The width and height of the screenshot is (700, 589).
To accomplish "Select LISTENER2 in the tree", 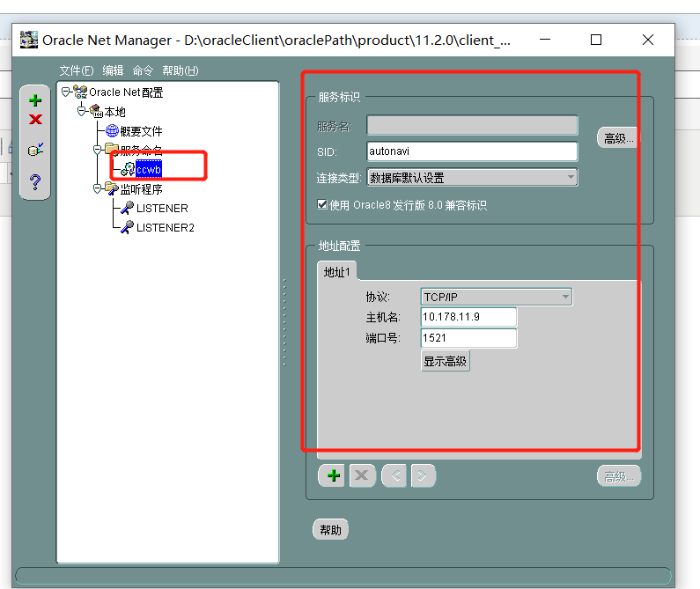I will [166, 228].
